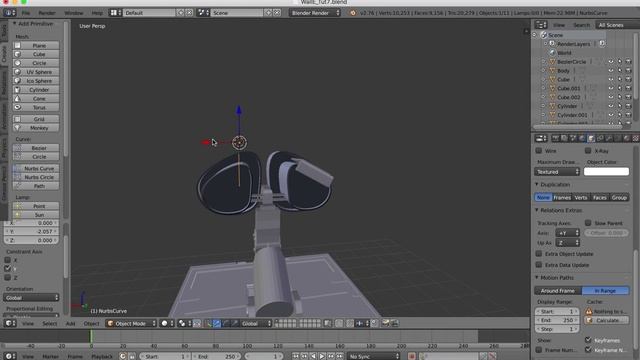This screenshot has height=360, width=640.
Task: Uncheck the Y constraint axis checkbox
Action: (7, 269)
